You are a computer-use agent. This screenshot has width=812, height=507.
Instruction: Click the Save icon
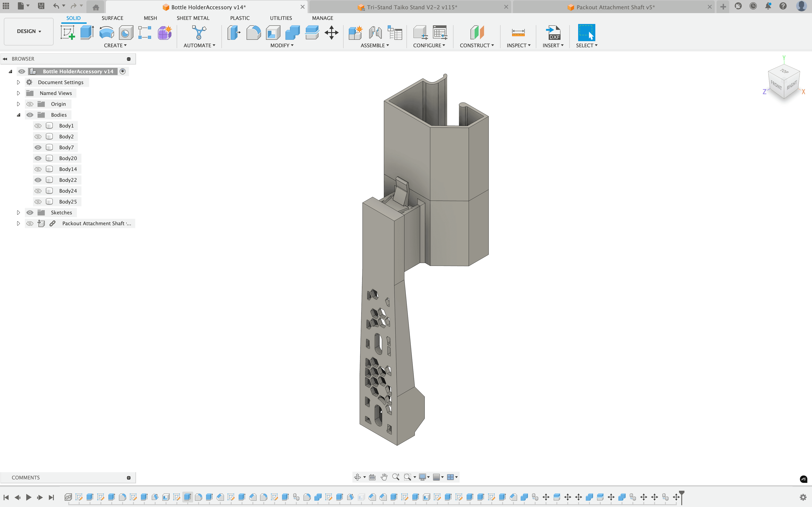(41, 6)
